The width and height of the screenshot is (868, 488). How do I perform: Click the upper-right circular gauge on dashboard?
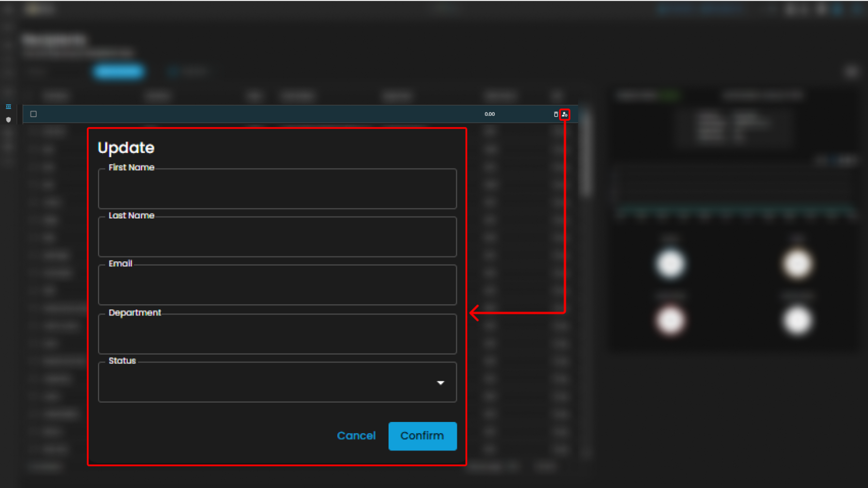pos(797,264)
